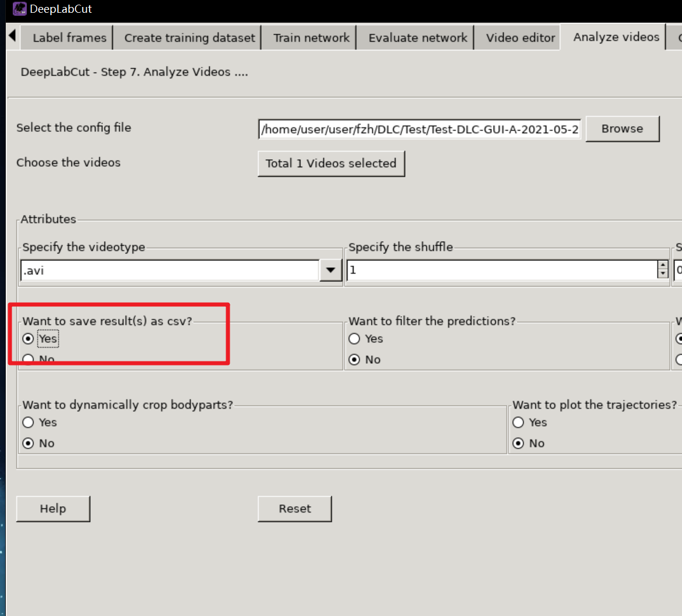This screenshot has width=682, height=616.
Task: Click the left tab scroll arrow
Action: [x=12, y=35]
